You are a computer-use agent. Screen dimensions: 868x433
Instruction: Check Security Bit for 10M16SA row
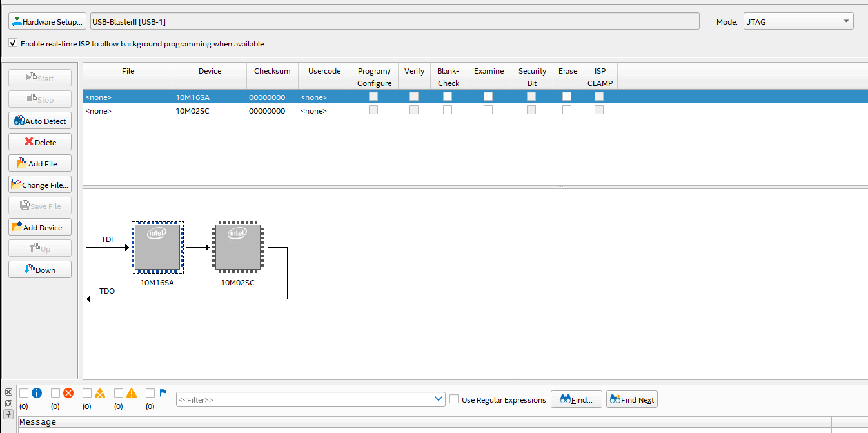pos(531,96)
